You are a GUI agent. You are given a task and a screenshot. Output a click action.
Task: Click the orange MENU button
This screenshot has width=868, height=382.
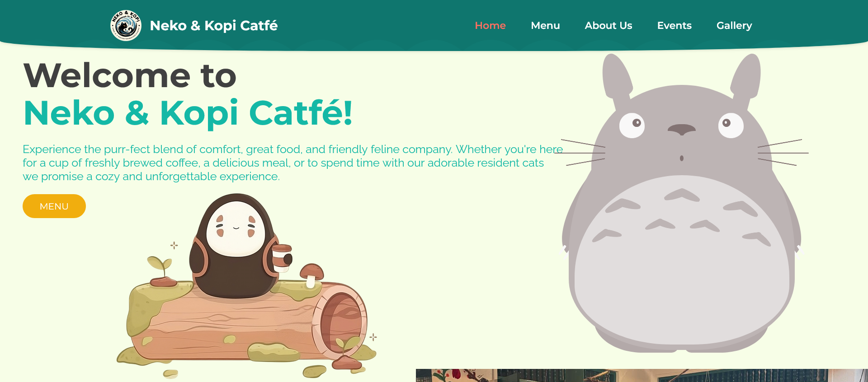click(54, 206)
